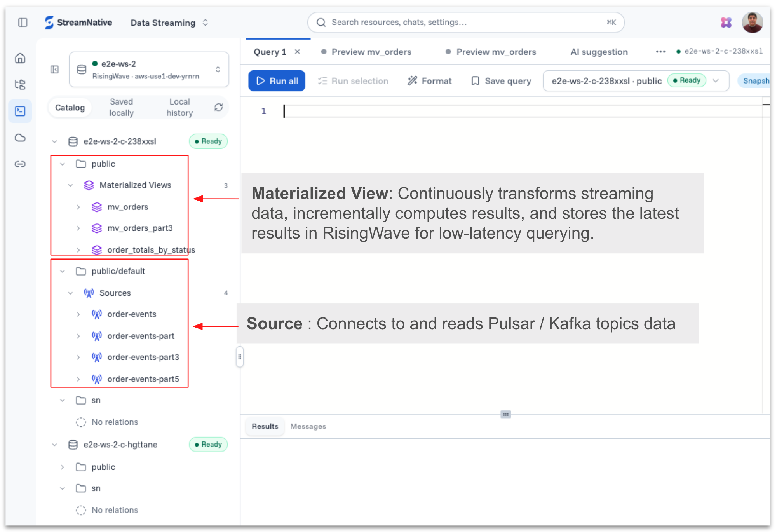Click the order-events-part source icon
777x532 pixels.
(x=97, y=336)
